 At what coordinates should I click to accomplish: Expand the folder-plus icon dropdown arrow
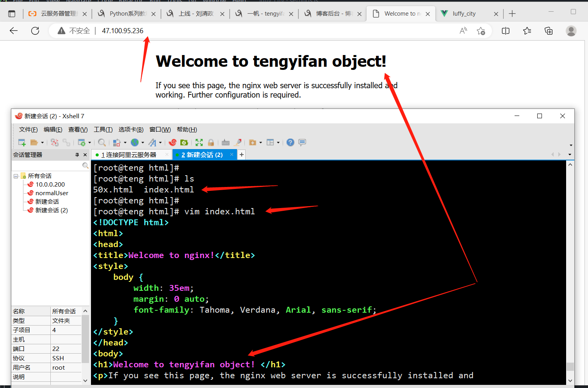pyautogui.click(x=261, y=143)
